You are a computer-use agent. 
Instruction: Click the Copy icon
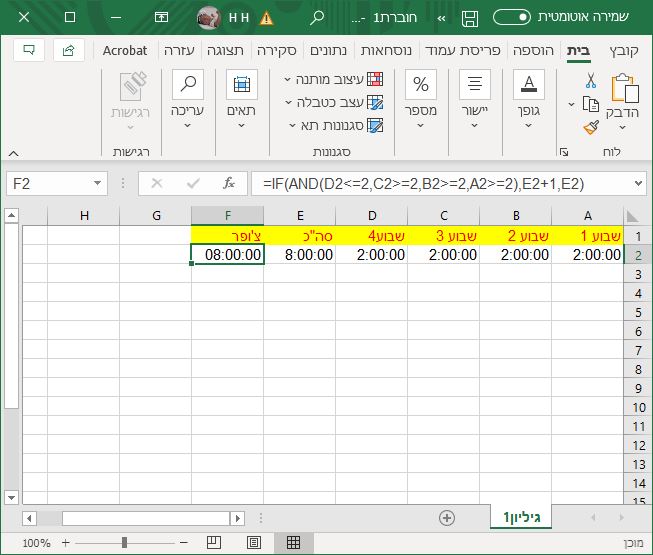pos(591,104)
